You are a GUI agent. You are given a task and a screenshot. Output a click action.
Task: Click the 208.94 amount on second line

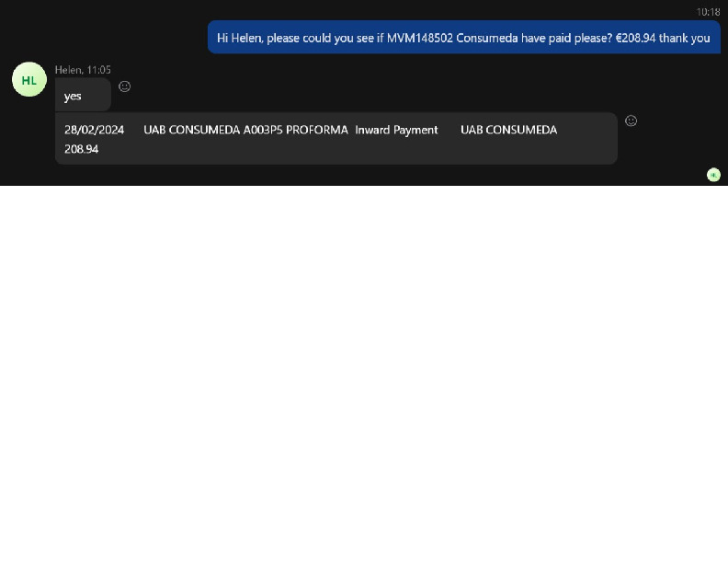click(81, 148)
